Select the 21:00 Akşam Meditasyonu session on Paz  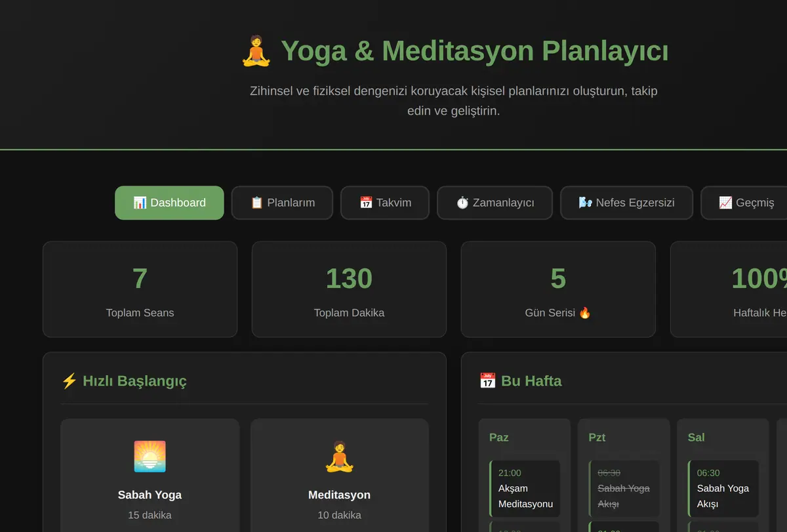(x=525, y=489)
